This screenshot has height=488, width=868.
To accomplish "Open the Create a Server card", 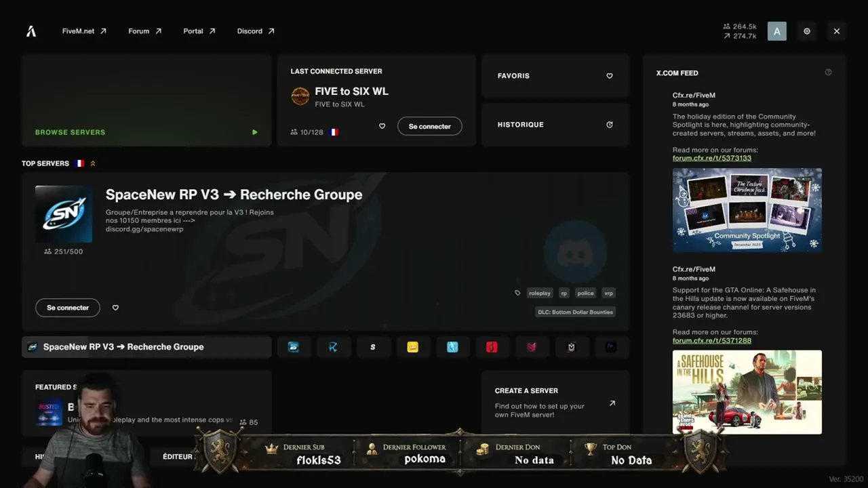I will (x=555, y=403).
